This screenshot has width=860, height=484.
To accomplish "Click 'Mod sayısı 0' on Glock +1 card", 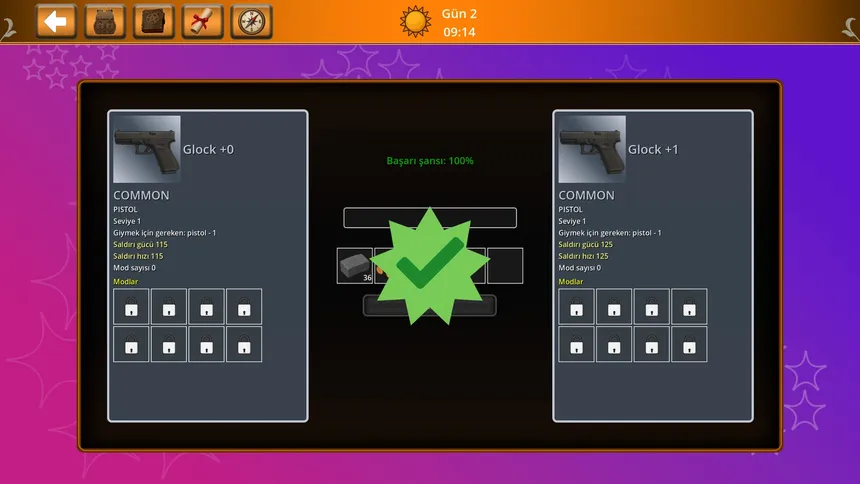I will click(580, 268).
